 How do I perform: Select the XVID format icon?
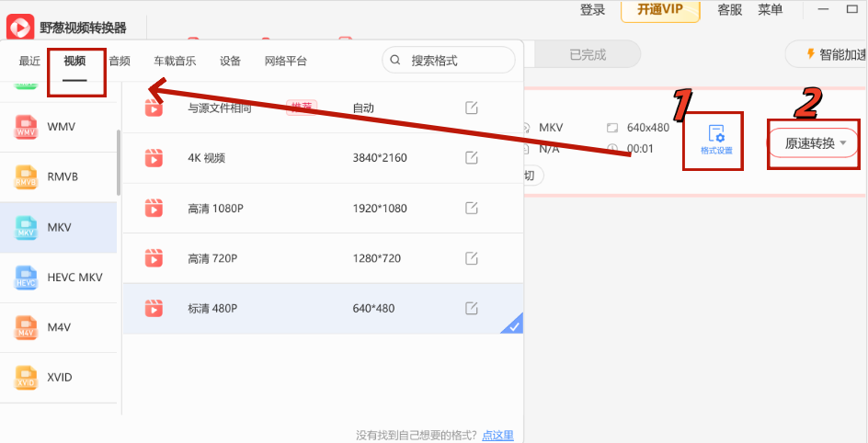tap(26, 378)
